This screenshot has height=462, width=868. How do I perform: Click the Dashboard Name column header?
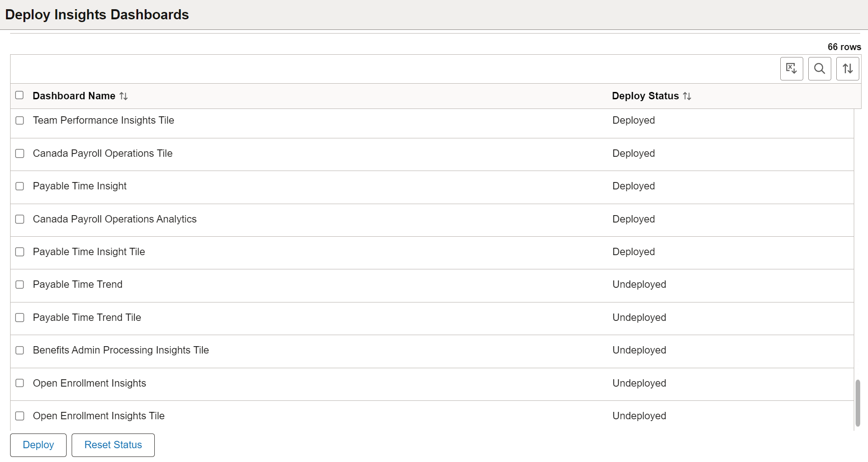(x=74, y=96)
